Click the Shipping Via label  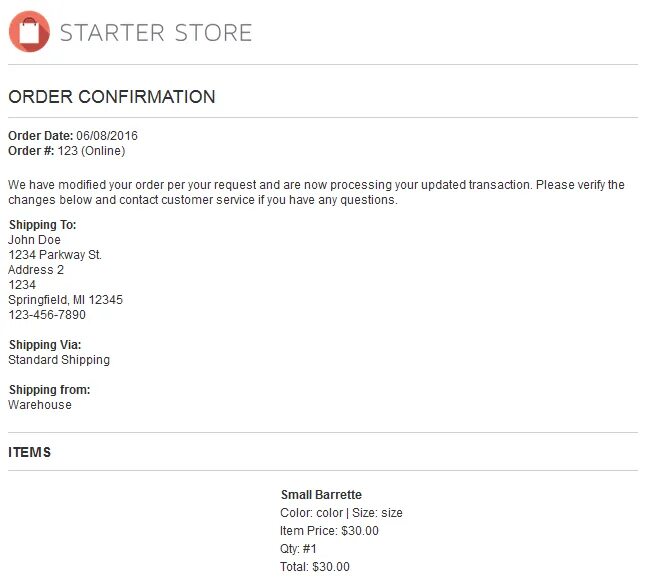[45, 344]
